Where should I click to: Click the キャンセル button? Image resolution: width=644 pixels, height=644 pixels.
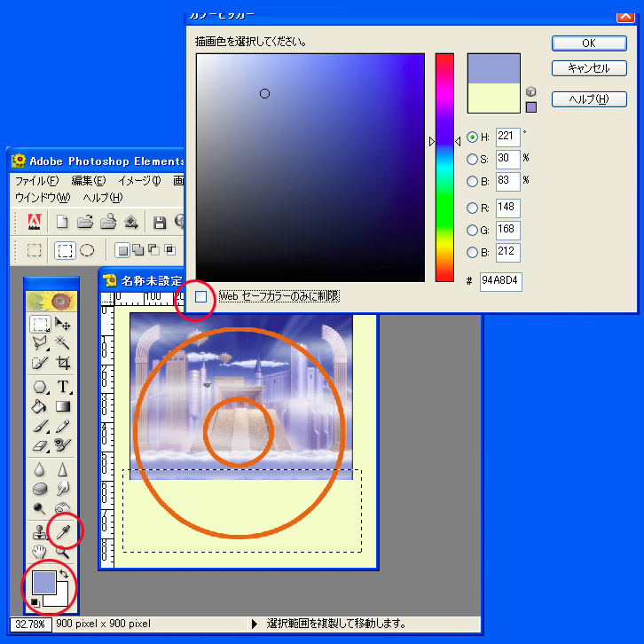coord(589,68)
